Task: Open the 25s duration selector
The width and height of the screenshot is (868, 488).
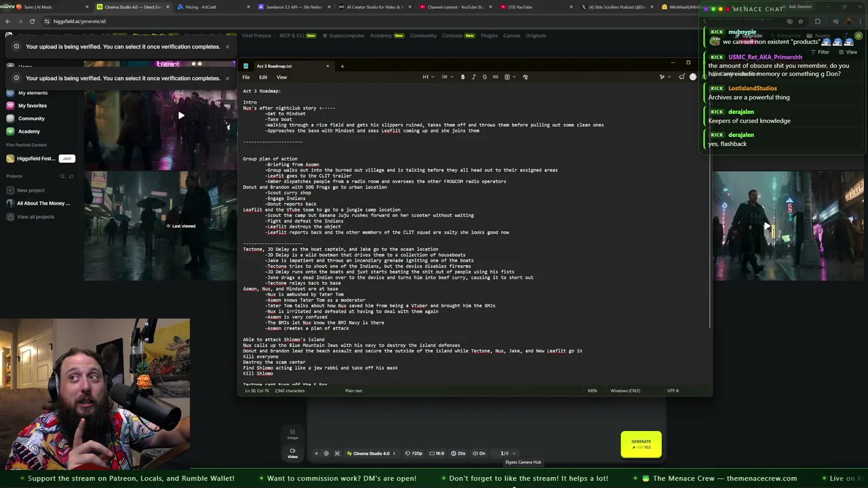Action: coord(458,453)
